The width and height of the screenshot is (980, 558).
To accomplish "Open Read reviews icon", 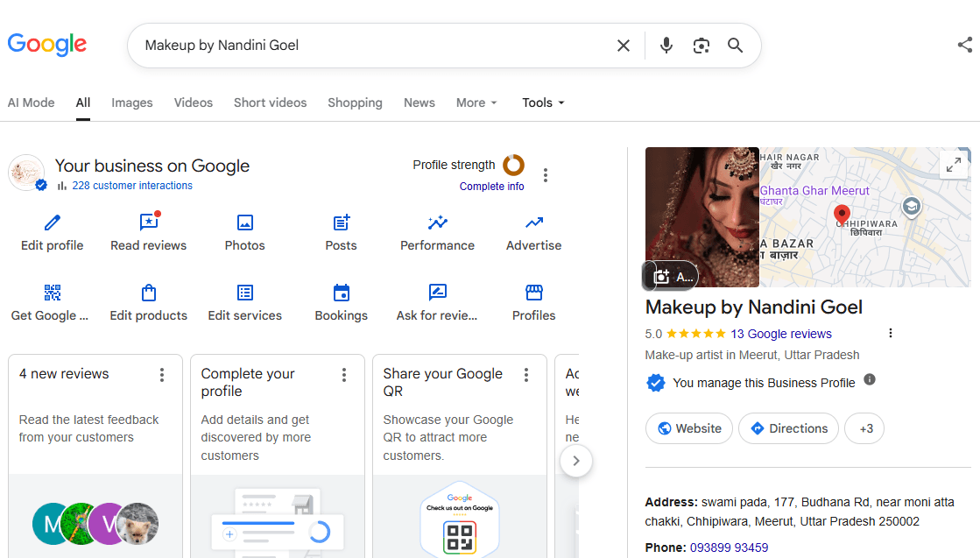I will [x=149, y=222].
